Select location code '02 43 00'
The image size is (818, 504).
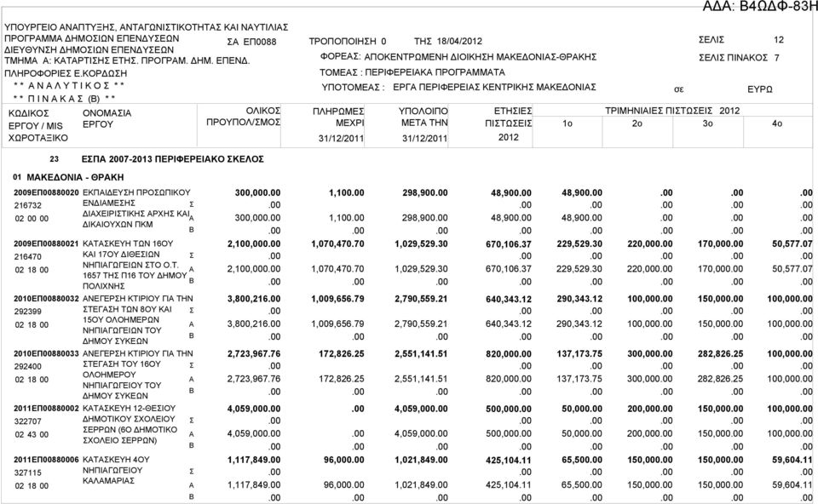coord(32,435)
